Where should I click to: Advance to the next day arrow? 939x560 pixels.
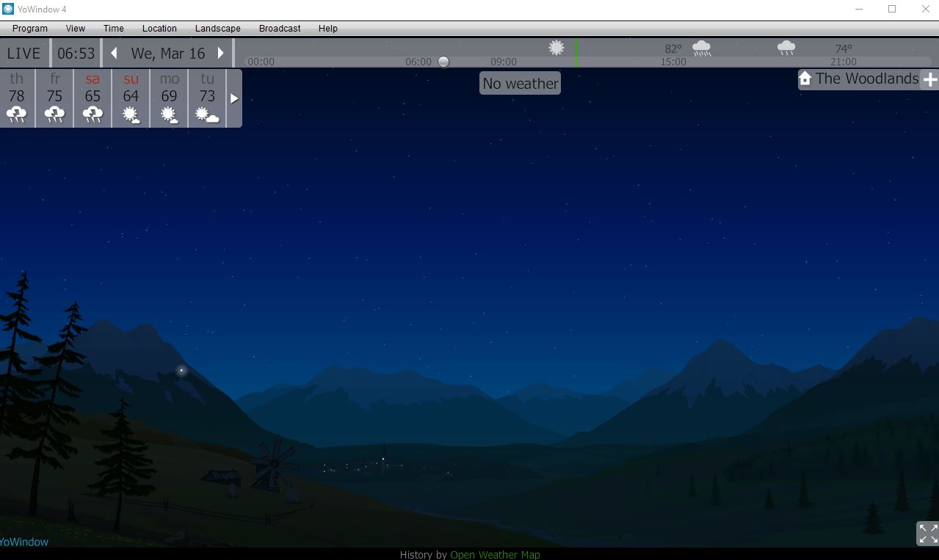(x=220, y=54)
